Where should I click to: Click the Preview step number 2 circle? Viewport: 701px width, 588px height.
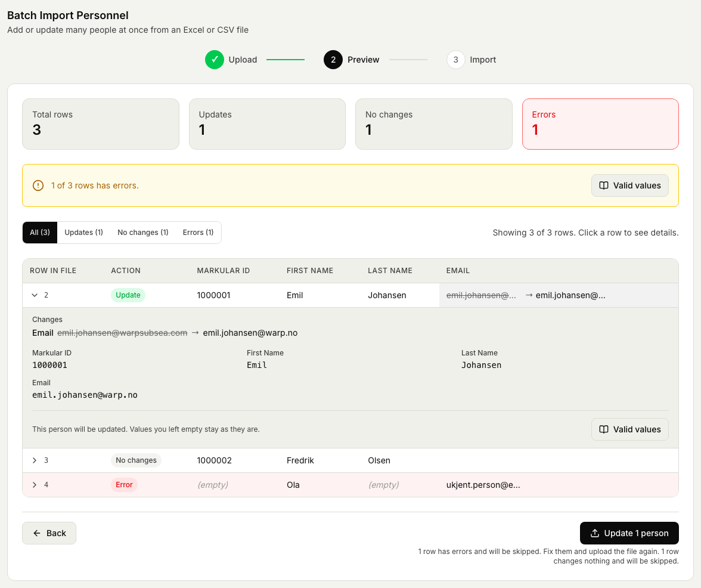(x=333, y=60)
